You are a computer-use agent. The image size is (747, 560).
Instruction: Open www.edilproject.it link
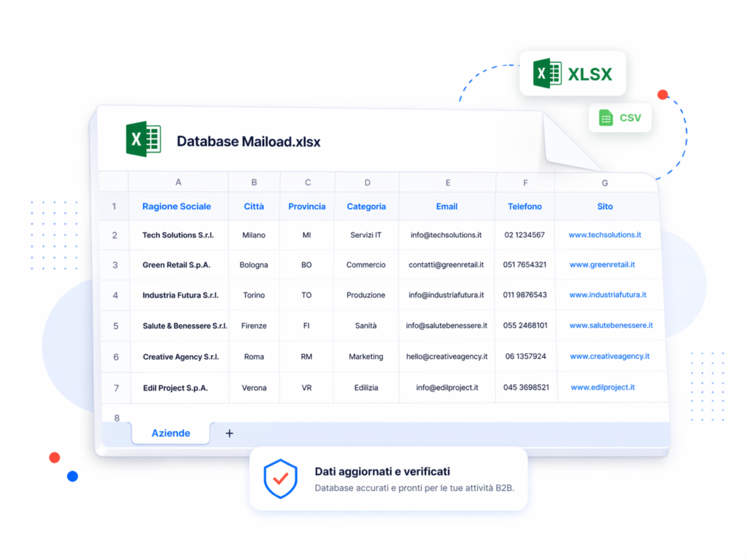[x=603, y=387]
